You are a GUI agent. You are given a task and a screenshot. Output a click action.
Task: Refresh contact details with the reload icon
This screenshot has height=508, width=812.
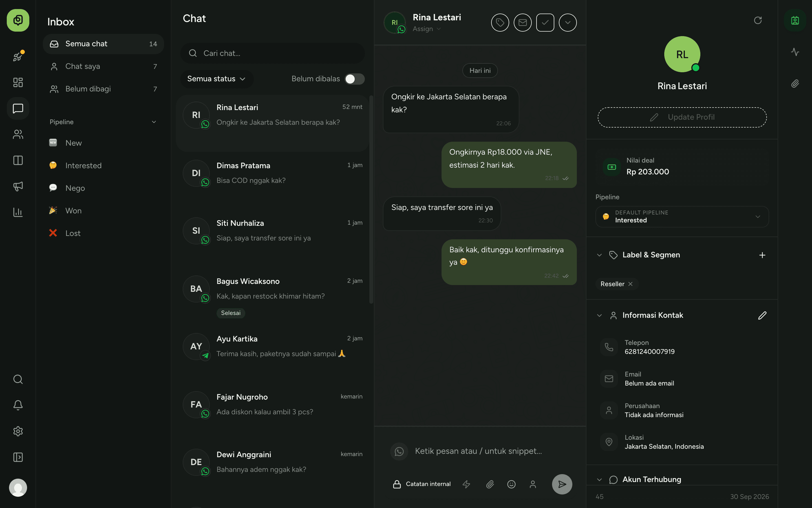coord(758,21)
